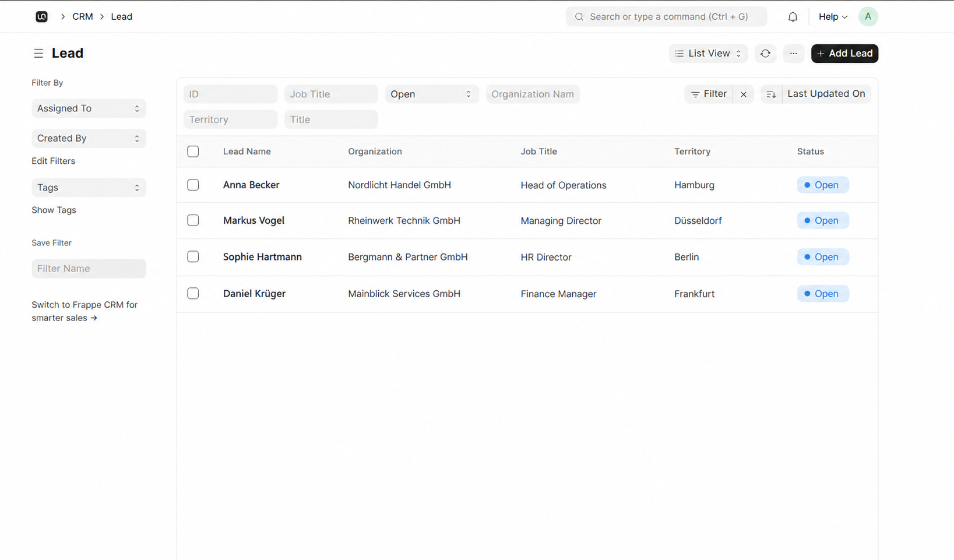Toggle sort direction icon
Screen dimensions: 954x560
click(x=771, y=94)
